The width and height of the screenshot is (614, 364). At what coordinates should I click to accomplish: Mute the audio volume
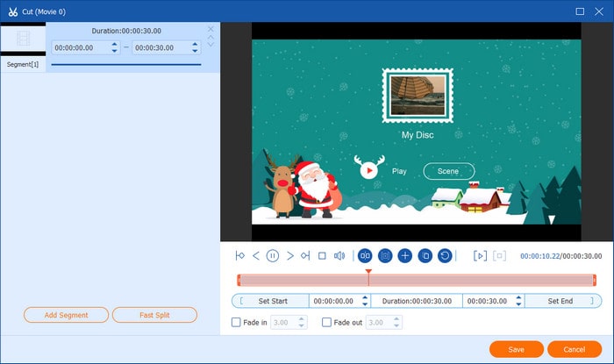pos(339,256)
